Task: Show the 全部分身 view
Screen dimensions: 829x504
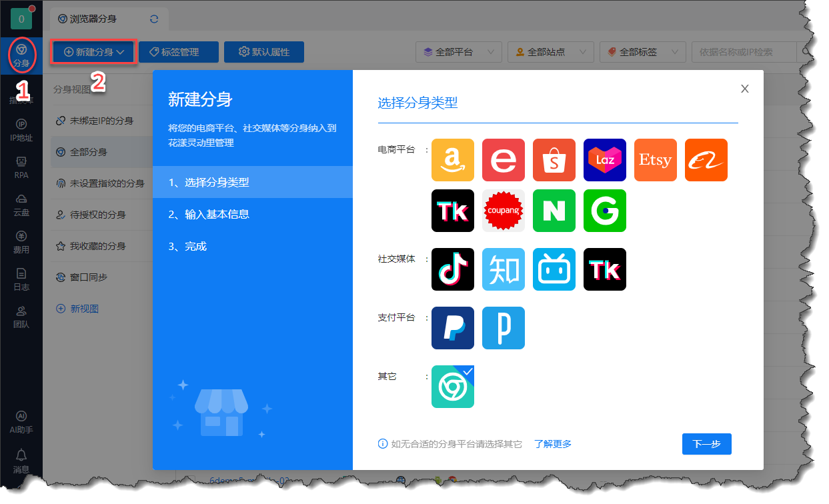Action: [x=101, y=152]
